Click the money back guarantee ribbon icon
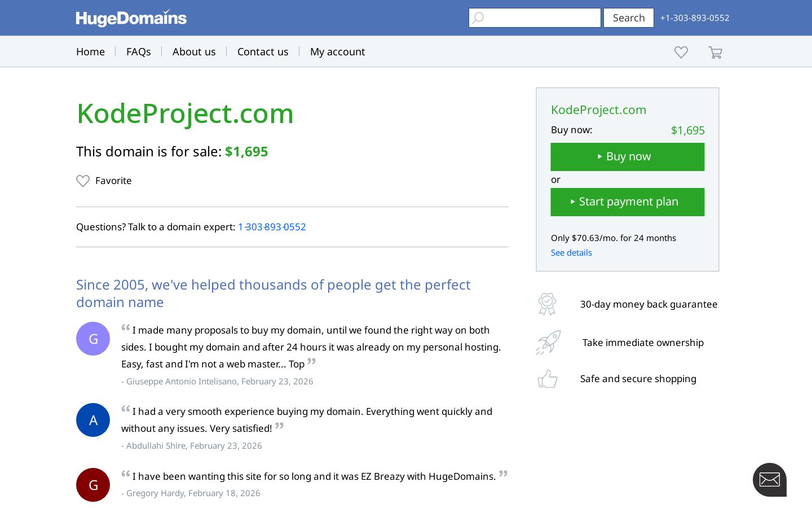This screenshot has width=812, height=508. 547,304
